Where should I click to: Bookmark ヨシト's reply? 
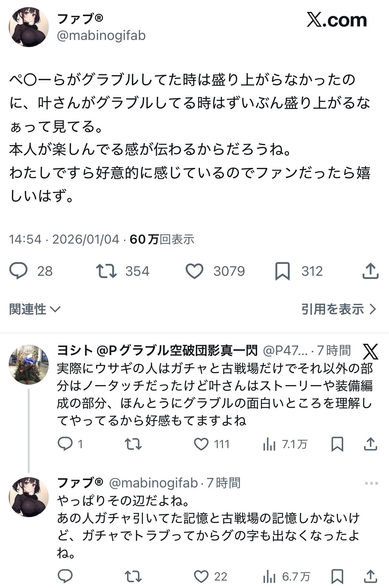(337, 445)
